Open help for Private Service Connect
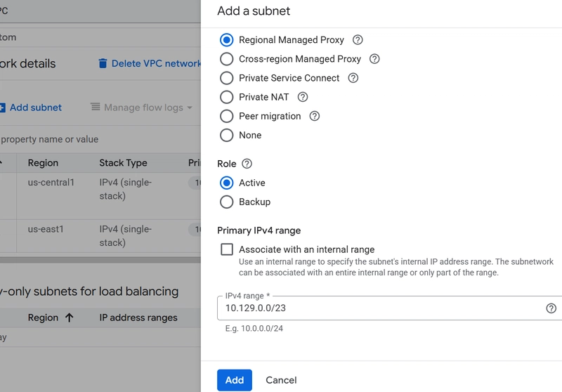Screen dimensions: 562x392 [353, 78]
